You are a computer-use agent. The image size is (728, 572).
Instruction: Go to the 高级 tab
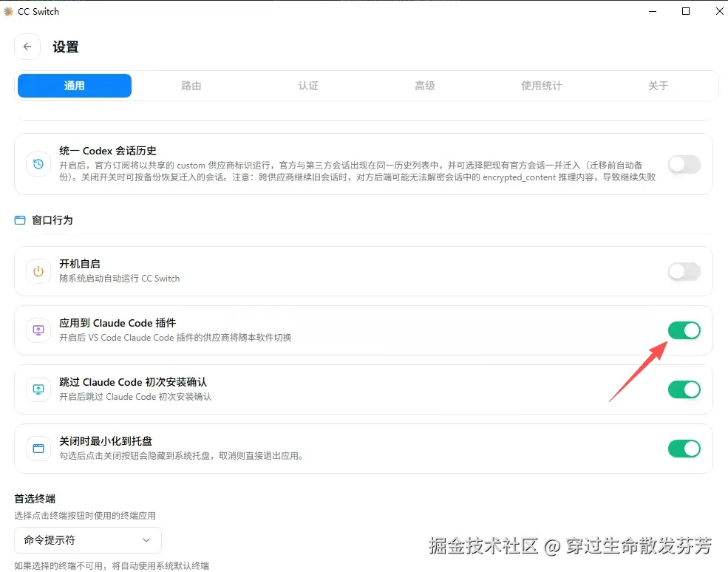(x=425, y=86)
